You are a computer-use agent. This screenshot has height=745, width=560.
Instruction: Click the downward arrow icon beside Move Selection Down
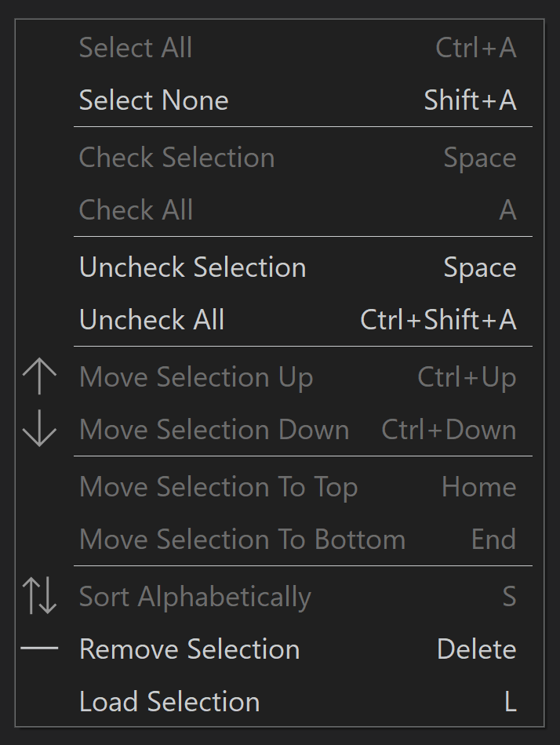41,429
